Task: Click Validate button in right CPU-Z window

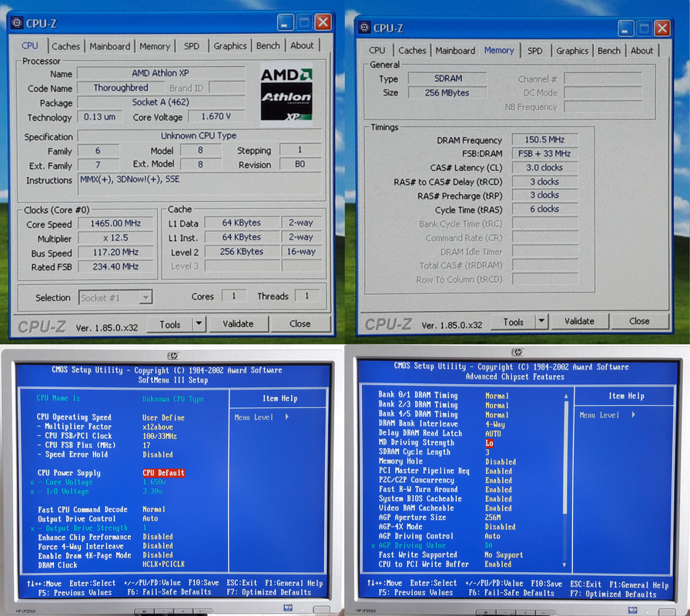Action: tap(579, 321)
